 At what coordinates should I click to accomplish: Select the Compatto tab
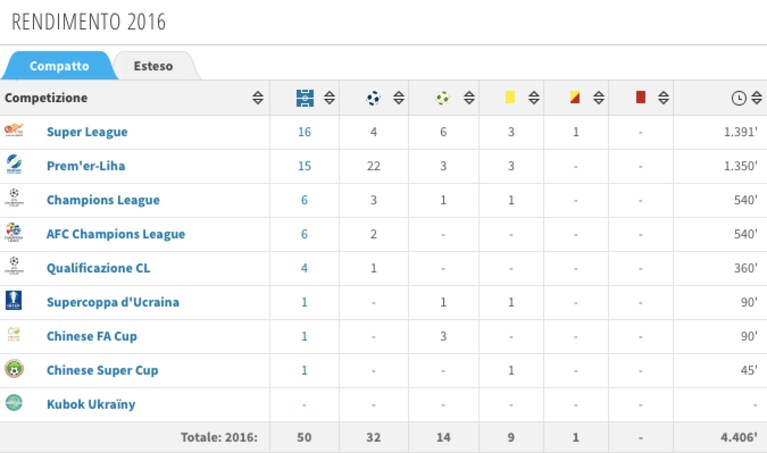(x=59, y=66)
